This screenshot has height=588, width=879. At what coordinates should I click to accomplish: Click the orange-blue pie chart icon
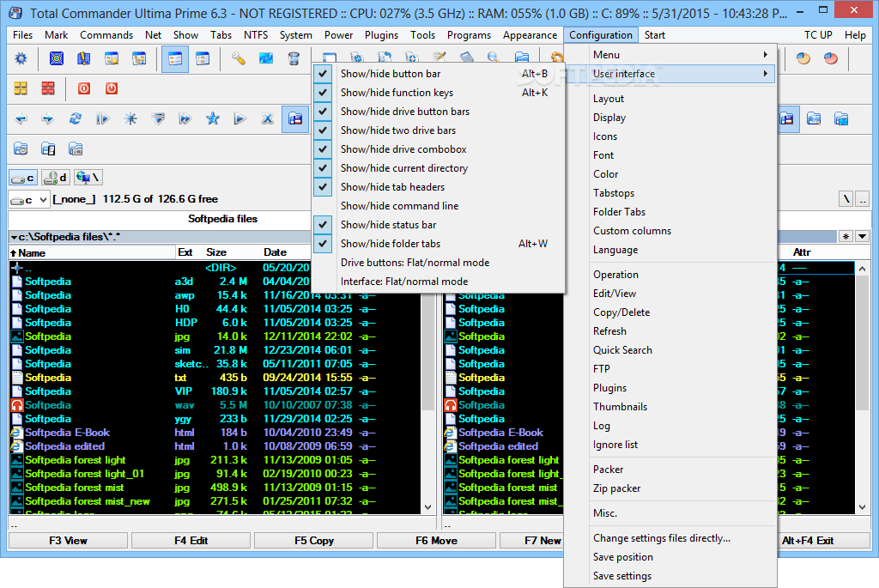(x=803, y=58)
